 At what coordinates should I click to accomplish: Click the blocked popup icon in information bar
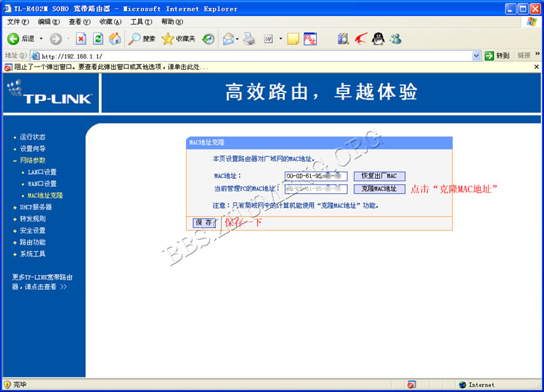pyautogui.click(x=9, y=67)
